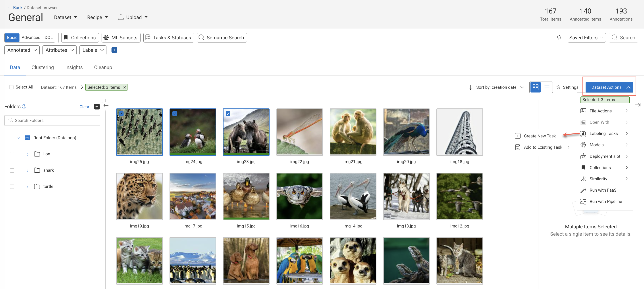Open the Labels filter dropdown

[93, 50]
